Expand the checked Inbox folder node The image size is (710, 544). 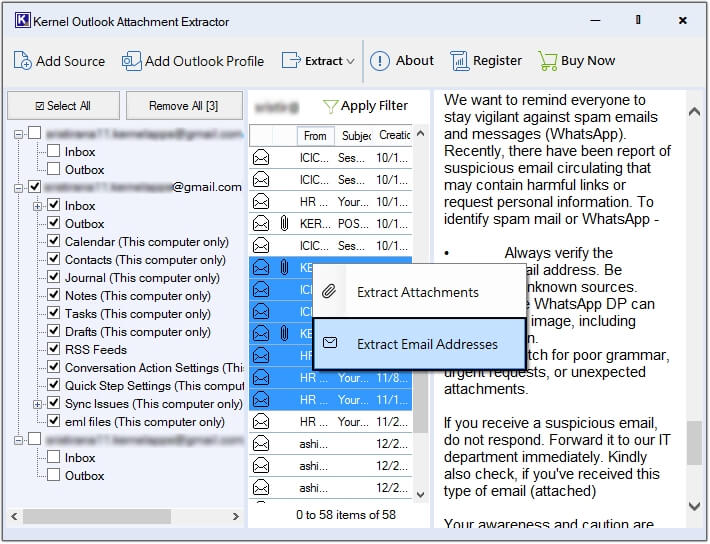[38, 207]
